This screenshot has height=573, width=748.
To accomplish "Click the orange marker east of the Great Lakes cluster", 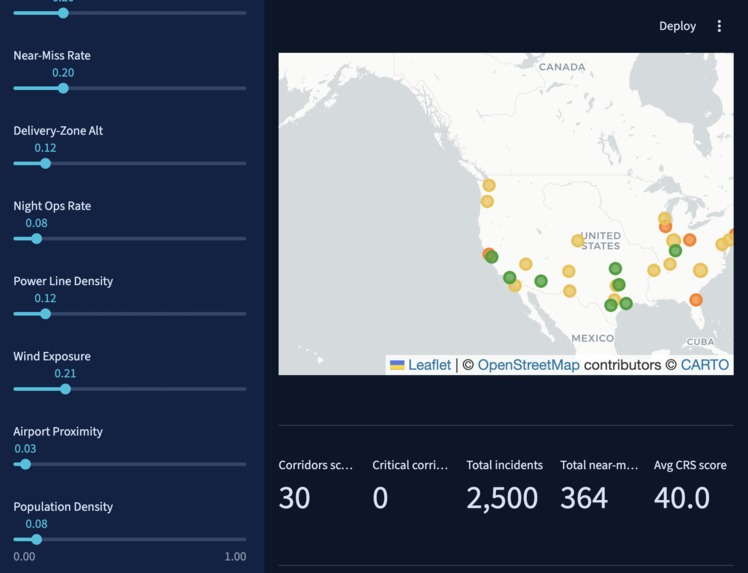I will point(689,240).
